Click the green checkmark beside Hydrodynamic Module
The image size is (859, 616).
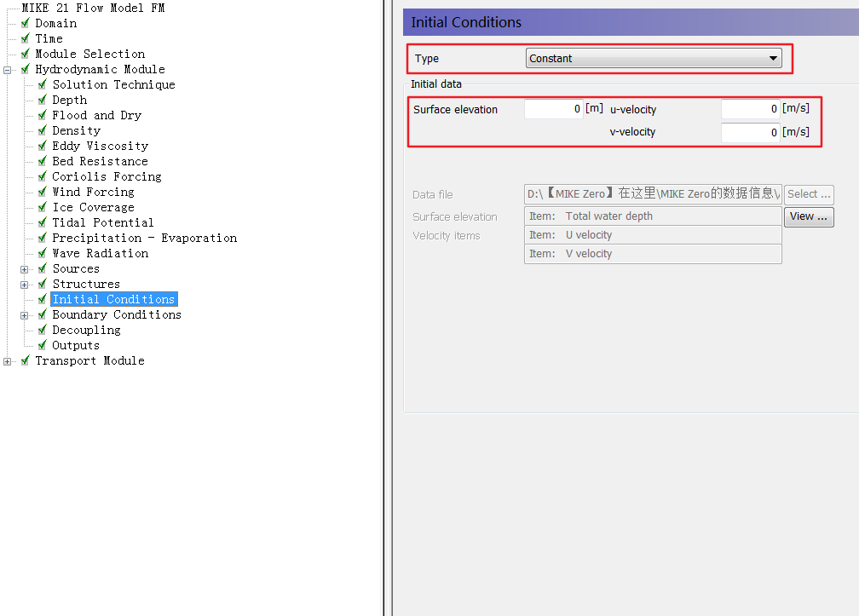tap(26, 69)
